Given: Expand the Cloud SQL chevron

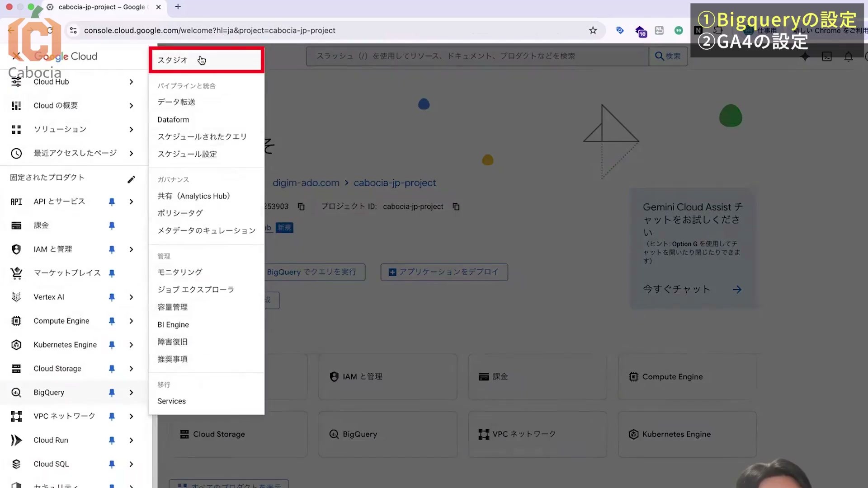Looking at the screenshot, I should (x=131, y=464).
